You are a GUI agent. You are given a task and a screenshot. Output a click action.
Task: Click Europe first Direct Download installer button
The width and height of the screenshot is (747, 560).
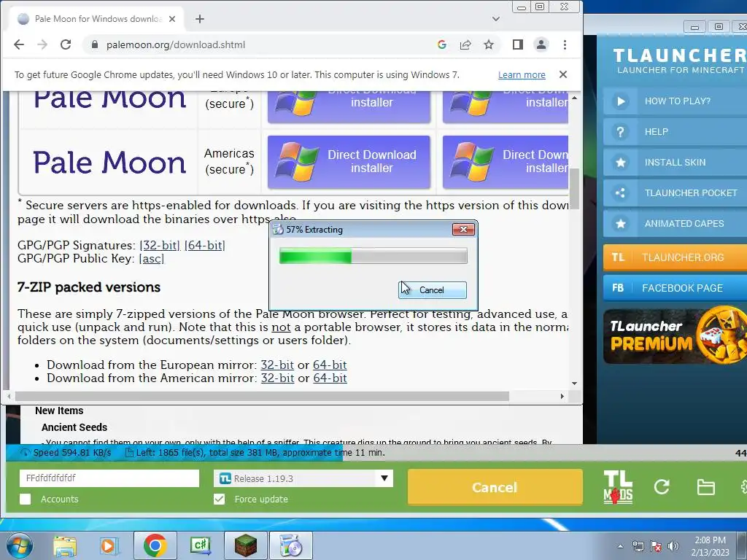click(349, 106)
